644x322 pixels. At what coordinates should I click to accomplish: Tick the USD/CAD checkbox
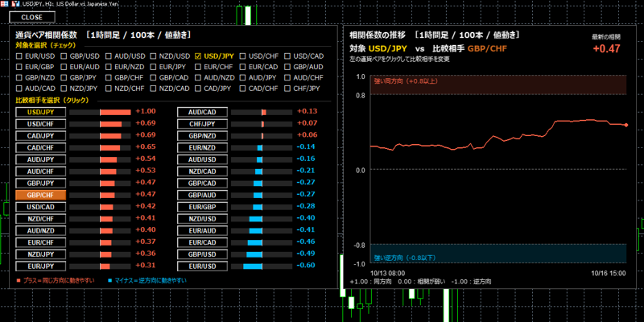[287, 56]
